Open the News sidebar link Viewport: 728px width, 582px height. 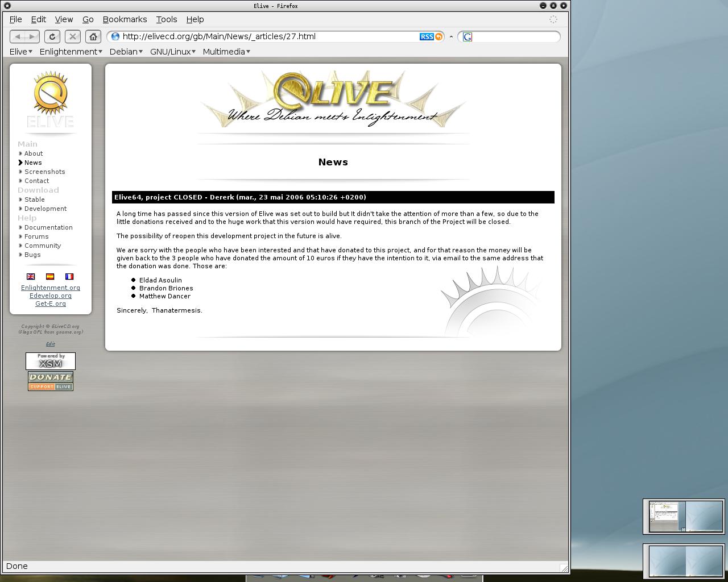pyautogui.click(x=33, y=163)
